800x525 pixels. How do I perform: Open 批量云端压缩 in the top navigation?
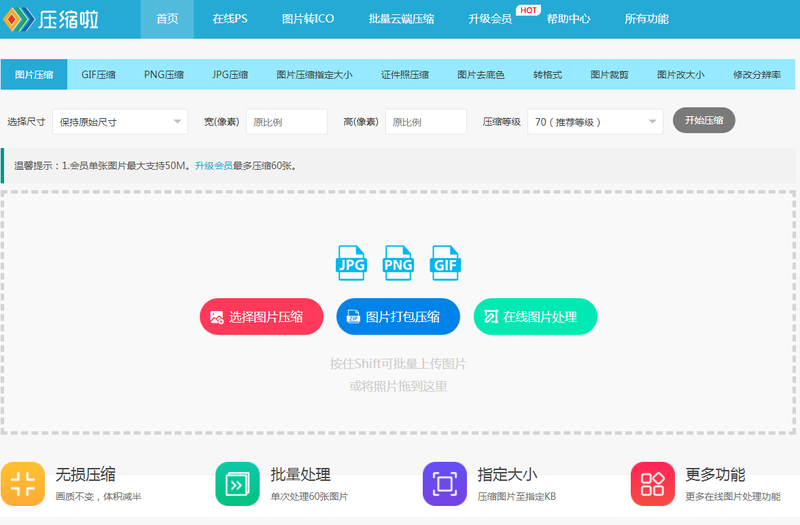401,19
